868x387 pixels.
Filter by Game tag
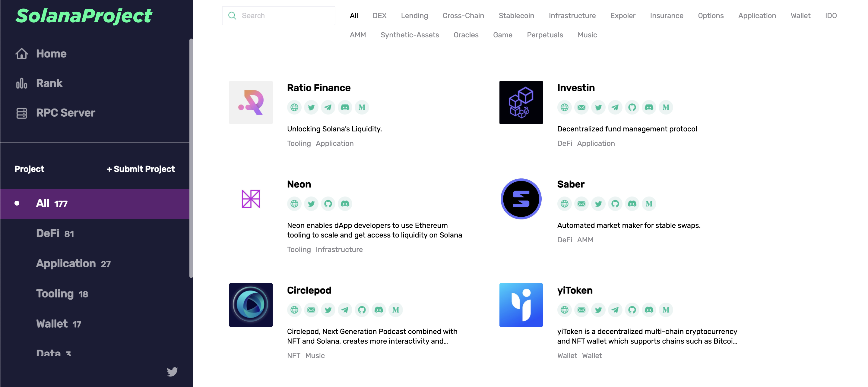[x=502, y=35]
